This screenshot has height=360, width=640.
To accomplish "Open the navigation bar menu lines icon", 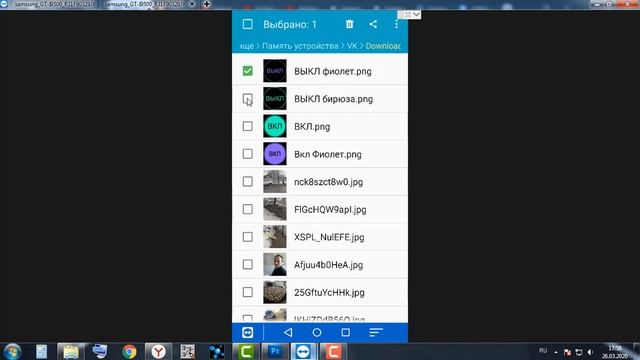I will (x=376, y=332).
